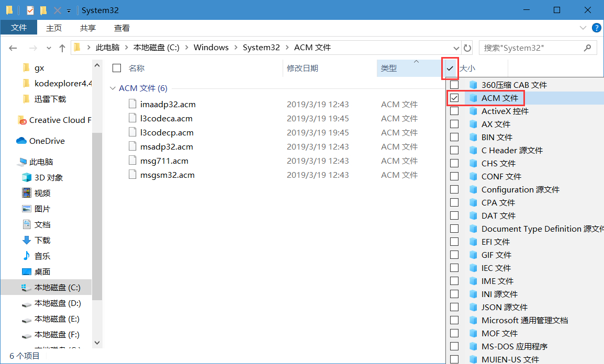
Task: Expand the ribbon with the chevron arrow
Action: (583, 28)
